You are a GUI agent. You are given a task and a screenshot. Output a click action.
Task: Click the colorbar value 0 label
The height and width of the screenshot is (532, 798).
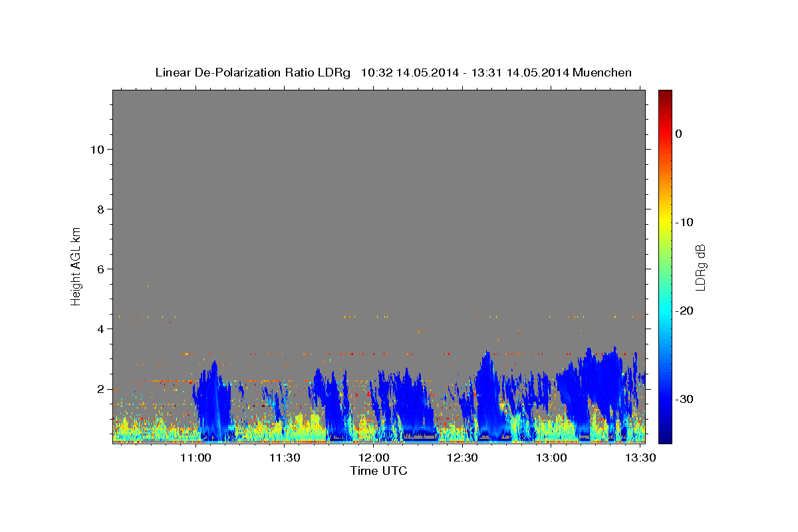tap(679, 134)
